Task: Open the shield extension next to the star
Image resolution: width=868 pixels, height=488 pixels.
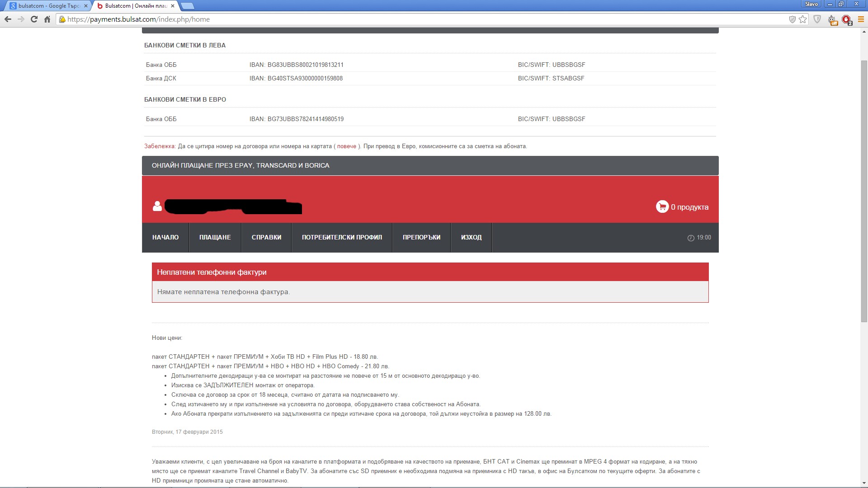Action: click(817, 19)
